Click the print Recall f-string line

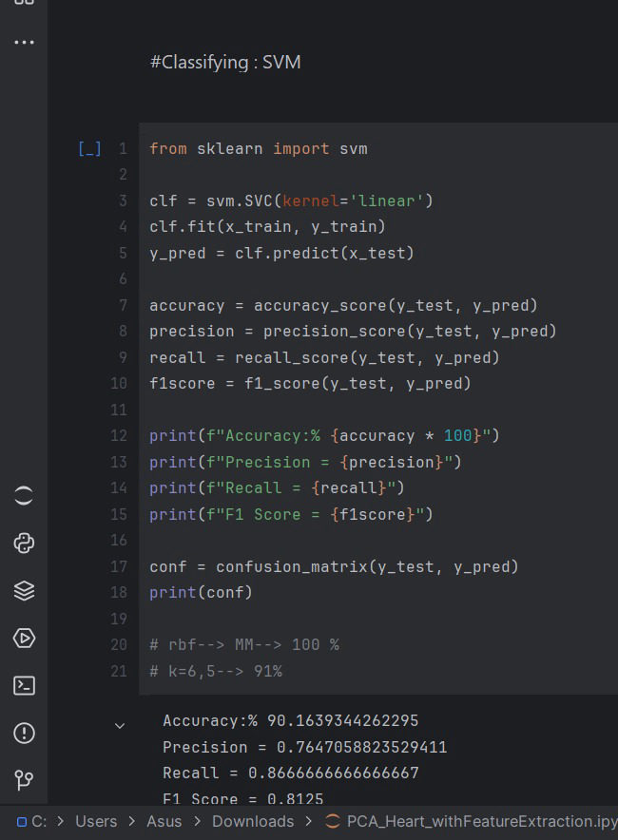tap(277, 488)
